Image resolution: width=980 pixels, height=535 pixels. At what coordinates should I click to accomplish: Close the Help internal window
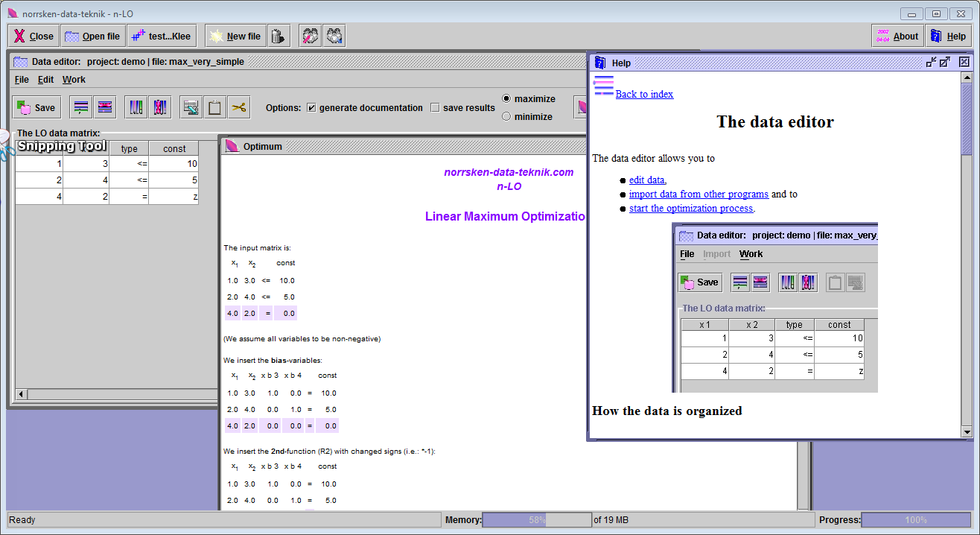pyautogui.click(x=964, y=63)
